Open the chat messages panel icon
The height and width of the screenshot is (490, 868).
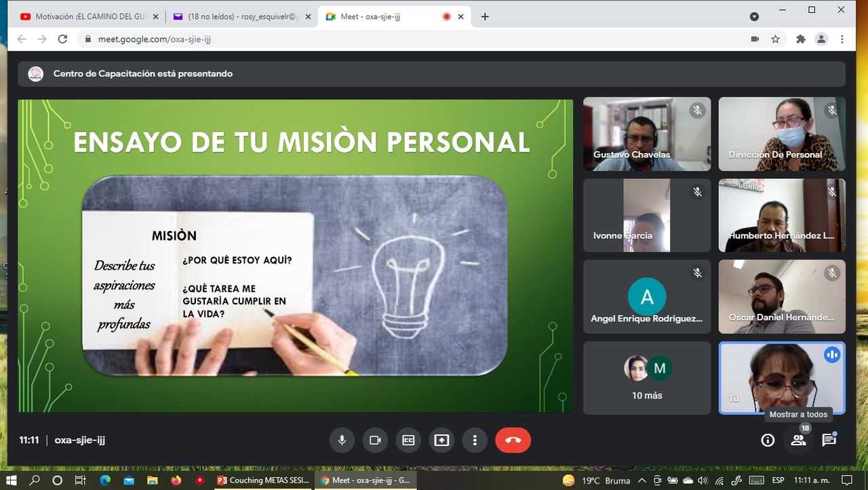829,441
